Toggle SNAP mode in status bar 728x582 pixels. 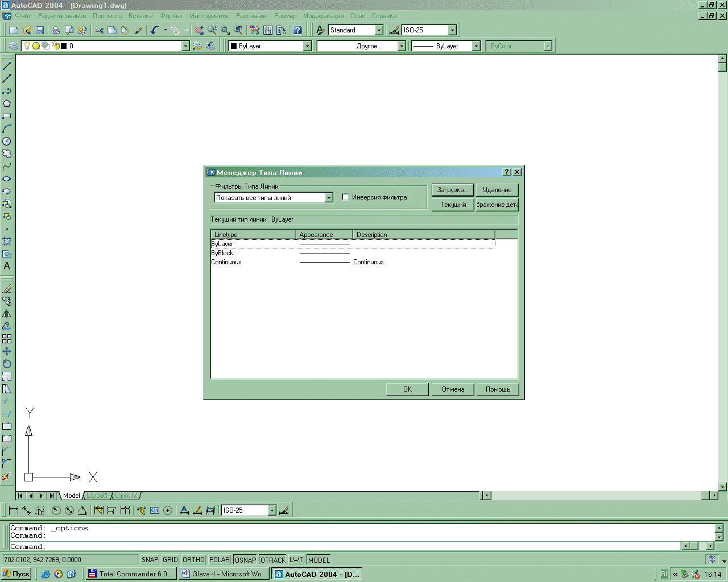coord(150,560)
